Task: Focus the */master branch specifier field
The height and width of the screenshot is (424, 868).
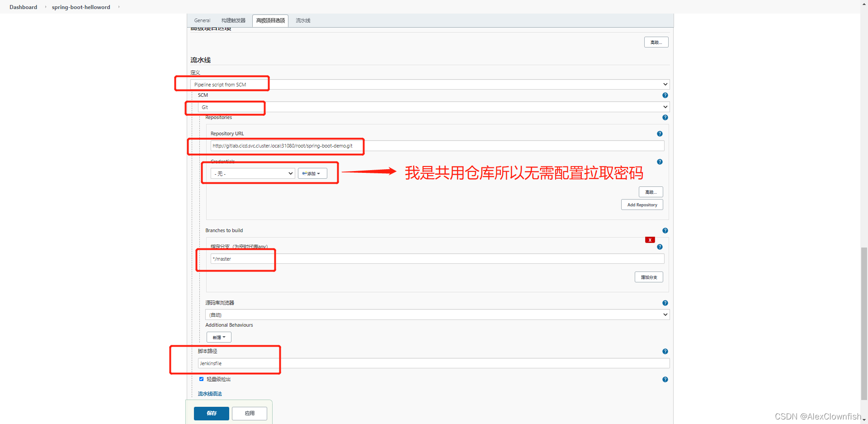Action: pos(437,259)
